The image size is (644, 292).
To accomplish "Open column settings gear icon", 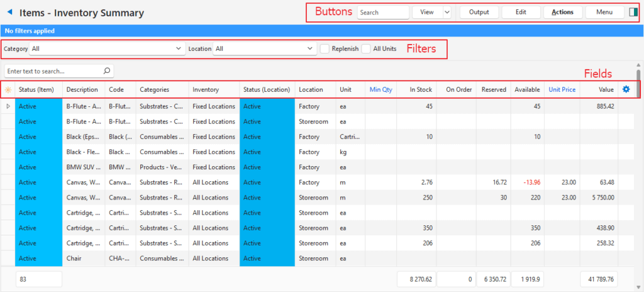I will 626,89.
